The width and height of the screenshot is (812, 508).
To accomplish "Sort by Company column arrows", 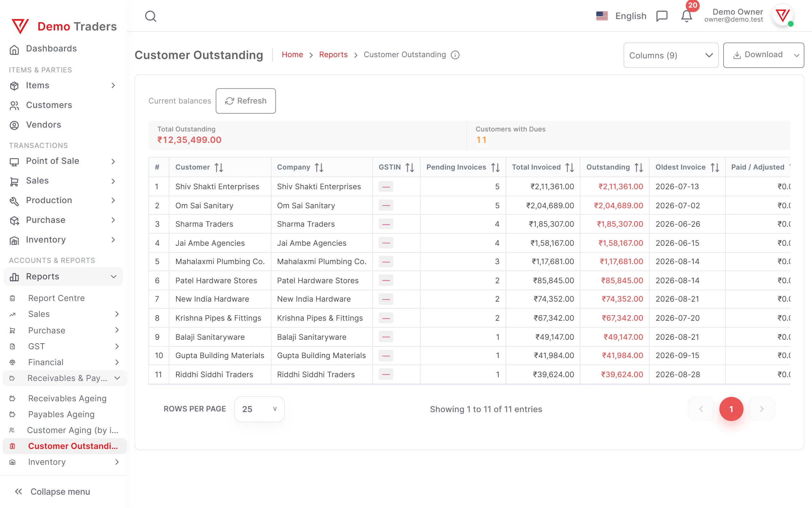I will coord(319,167).
